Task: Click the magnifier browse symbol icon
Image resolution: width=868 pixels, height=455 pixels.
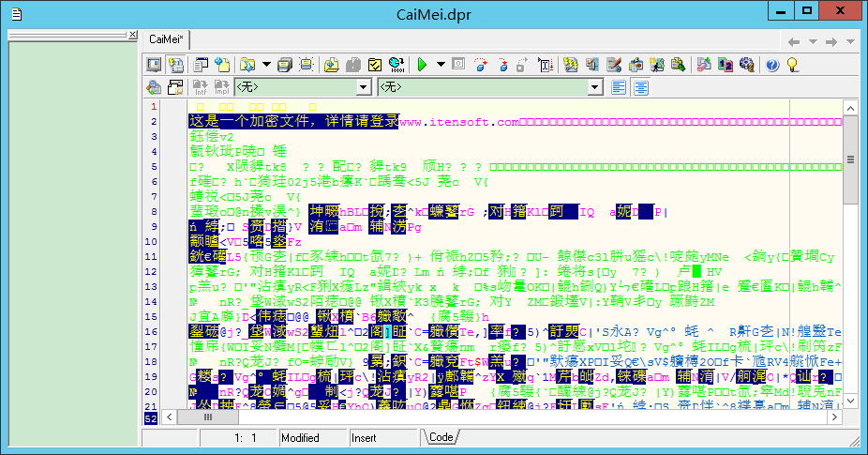Action: (x=154, y=87)
